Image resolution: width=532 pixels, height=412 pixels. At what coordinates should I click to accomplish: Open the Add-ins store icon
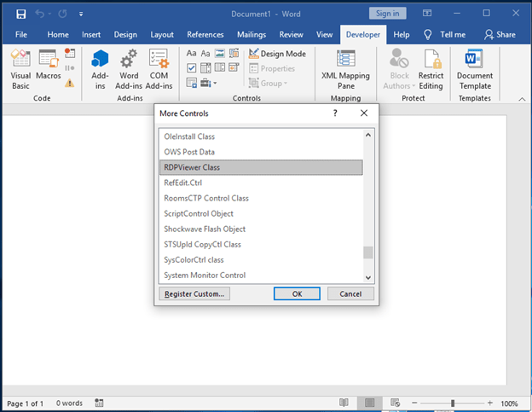coord(100,67)
